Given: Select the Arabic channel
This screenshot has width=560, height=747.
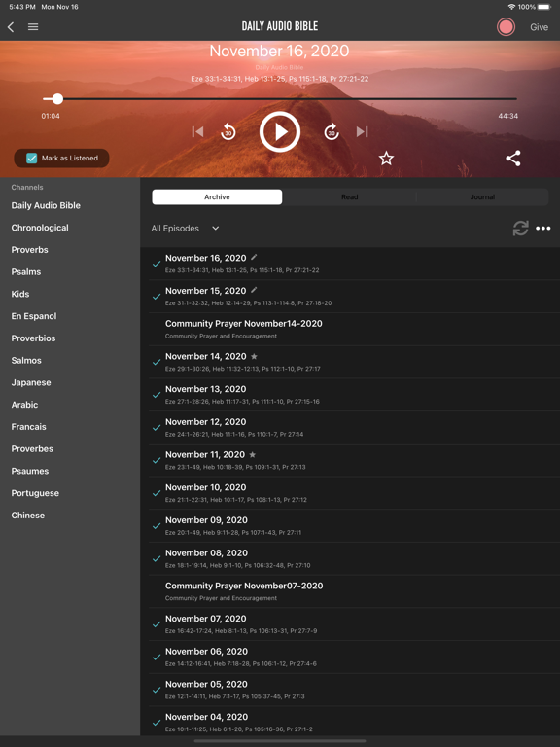Looking at the screenshot, I should tap(24, 405).
